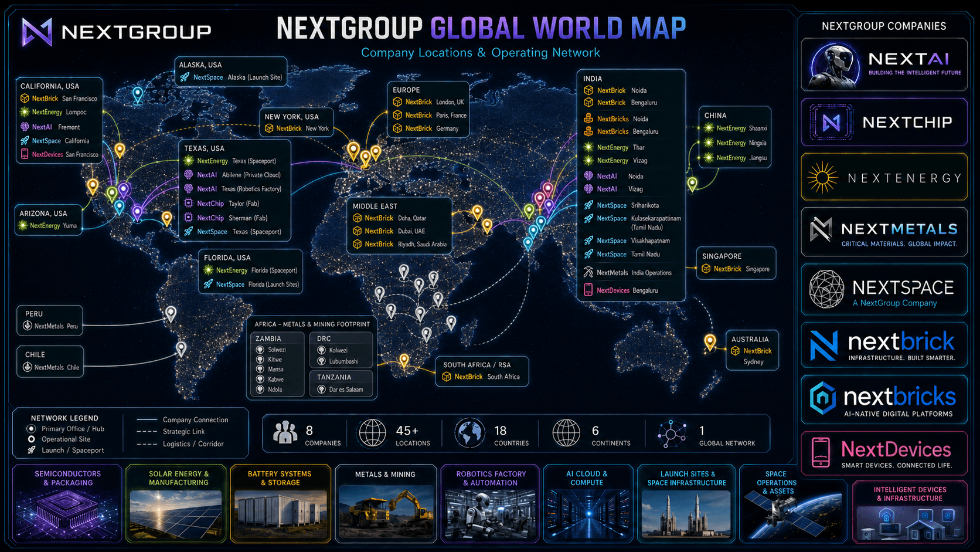Viewport: 980px width, 552px height.
Task: Click the white map pin on Peru
Action: click(x=171, y=314)
